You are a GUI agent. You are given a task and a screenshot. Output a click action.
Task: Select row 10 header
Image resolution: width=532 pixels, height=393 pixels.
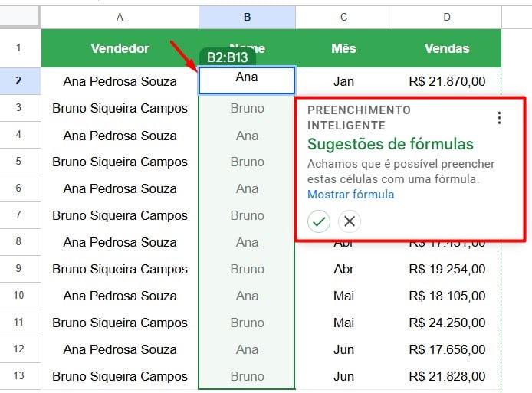[20, 296]
